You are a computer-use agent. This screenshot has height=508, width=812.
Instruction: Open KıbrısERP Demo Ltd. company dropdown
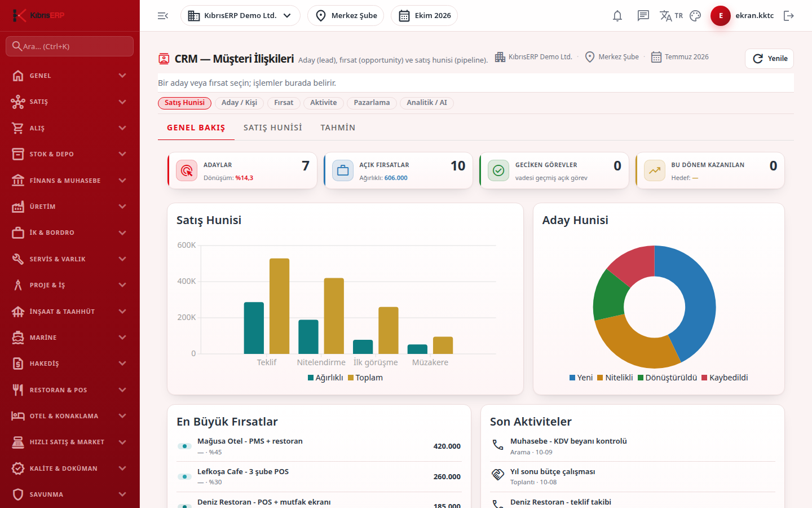(240, 16)
